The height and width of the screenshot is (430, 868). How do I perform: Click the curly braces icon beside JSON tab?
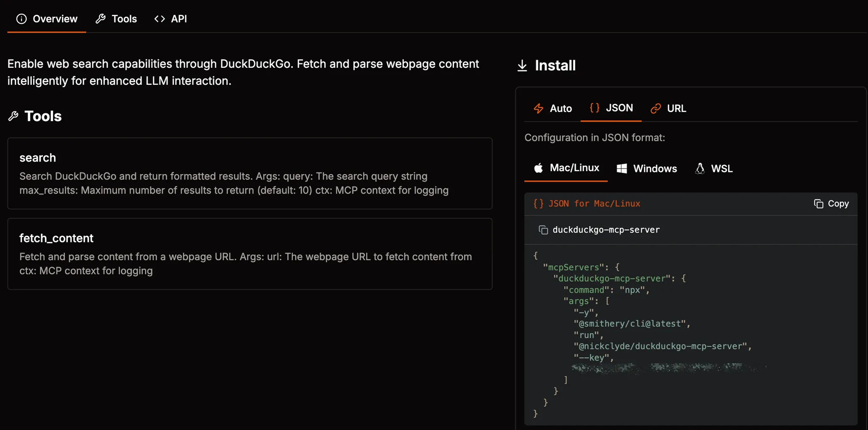595,108
